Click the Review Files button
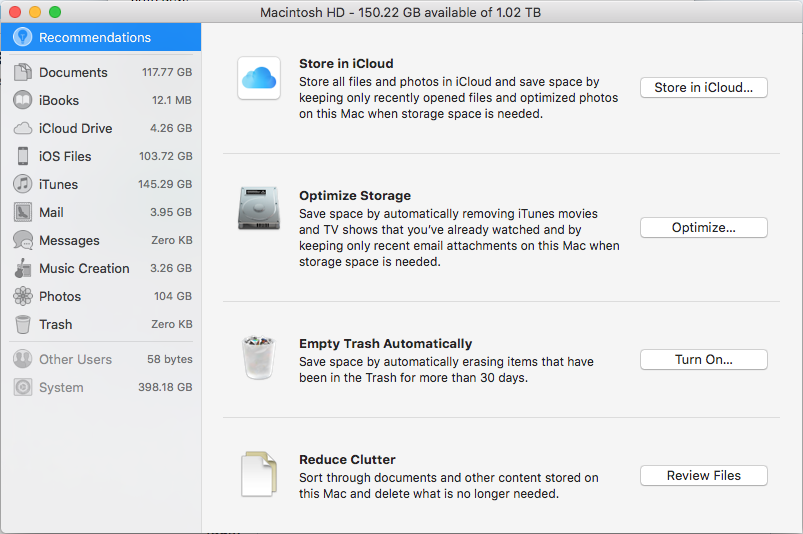 pyautogui.click(x=704, y=476)
